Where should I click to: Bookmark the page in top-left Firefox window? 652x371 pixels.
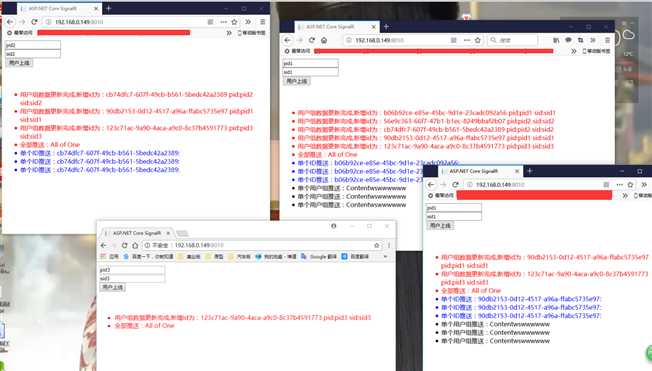point(235,22)
